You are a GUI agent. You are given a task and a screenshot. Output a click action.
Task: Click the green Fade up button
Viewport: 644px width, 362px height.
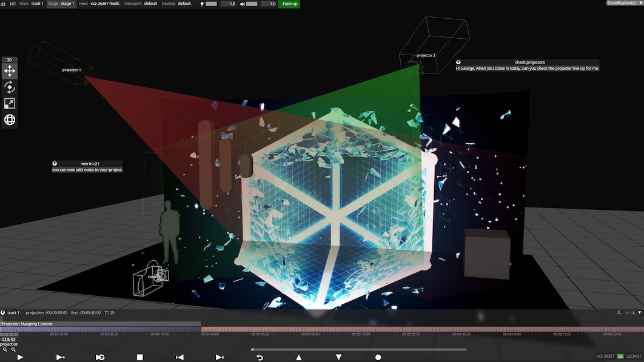click(289, 4)
